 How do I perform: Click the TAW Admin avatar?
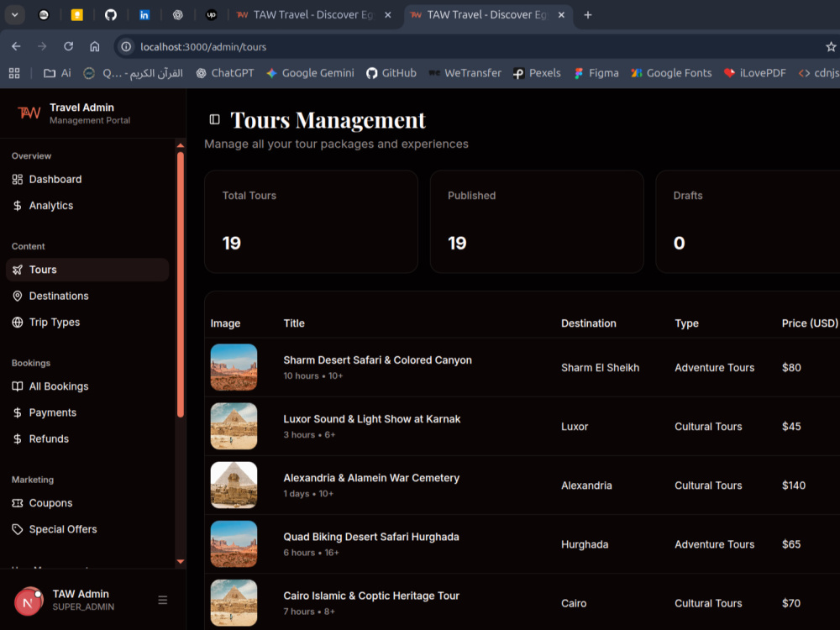[29, 601]
